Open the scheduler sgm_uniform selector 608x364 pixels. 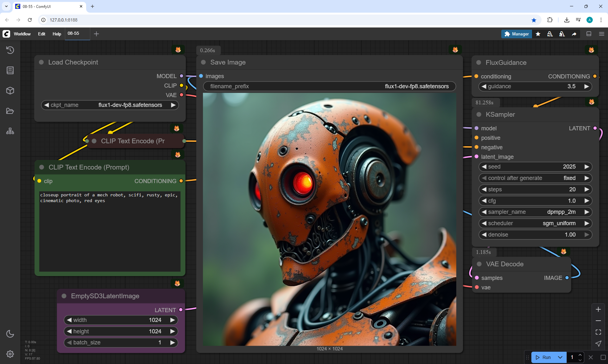[535, 223]
